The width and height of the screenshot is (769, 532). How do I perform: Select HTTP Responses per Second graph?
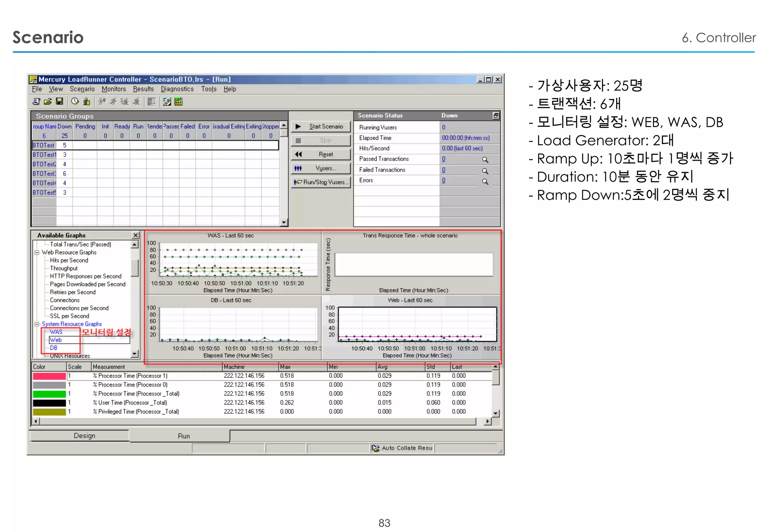tap(86, 276)
